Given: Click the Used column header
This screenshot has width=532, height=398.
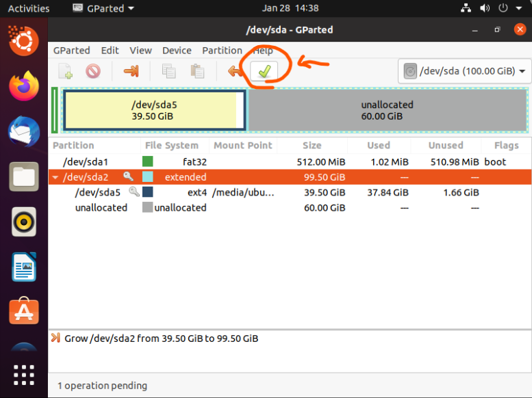Looking at the screenshot, I should 379,146.
